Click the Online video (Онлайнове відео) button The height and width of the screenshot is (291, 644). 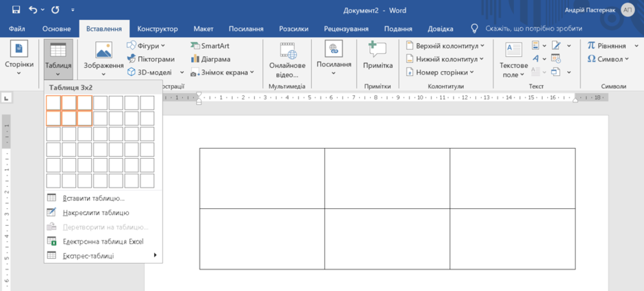click(x=288, y=60)
